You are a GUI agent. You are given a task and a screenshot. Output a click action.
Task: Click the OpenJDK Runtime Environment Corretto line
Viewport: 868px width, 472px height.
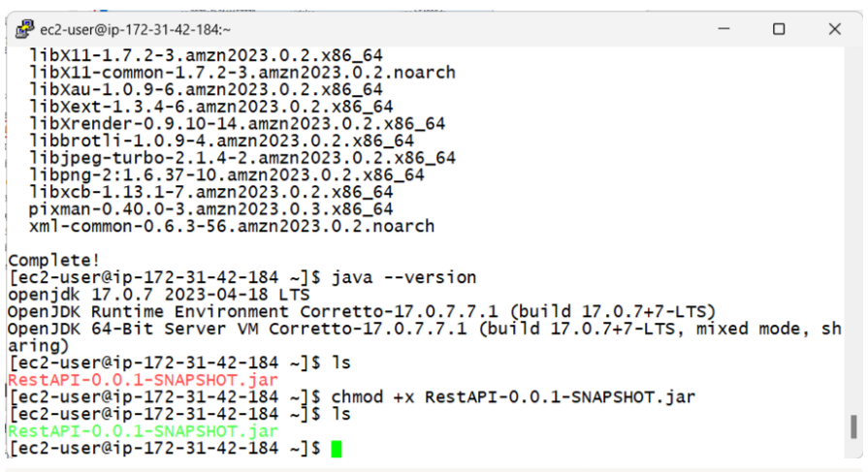point(362,311)
